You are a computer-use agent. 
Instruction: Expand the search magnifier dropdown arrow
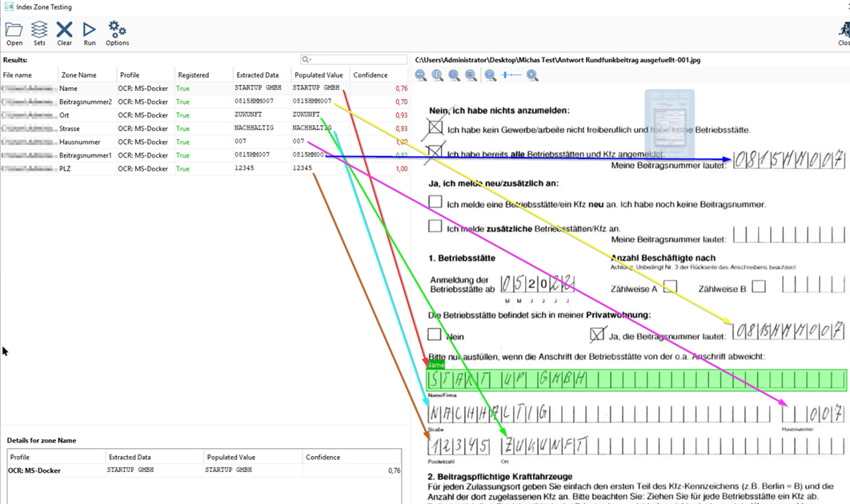307,60
